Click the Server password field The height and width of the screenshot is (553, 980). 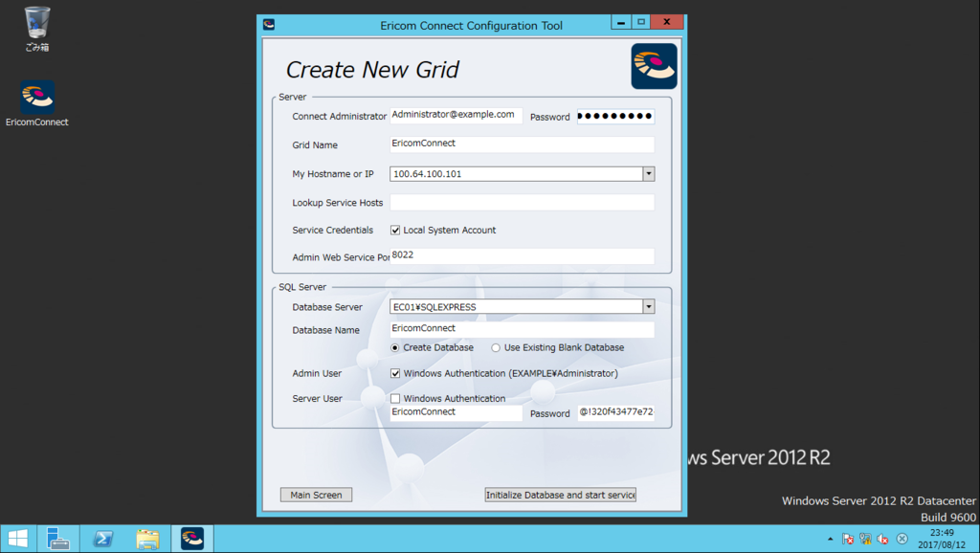pos(615,116)
